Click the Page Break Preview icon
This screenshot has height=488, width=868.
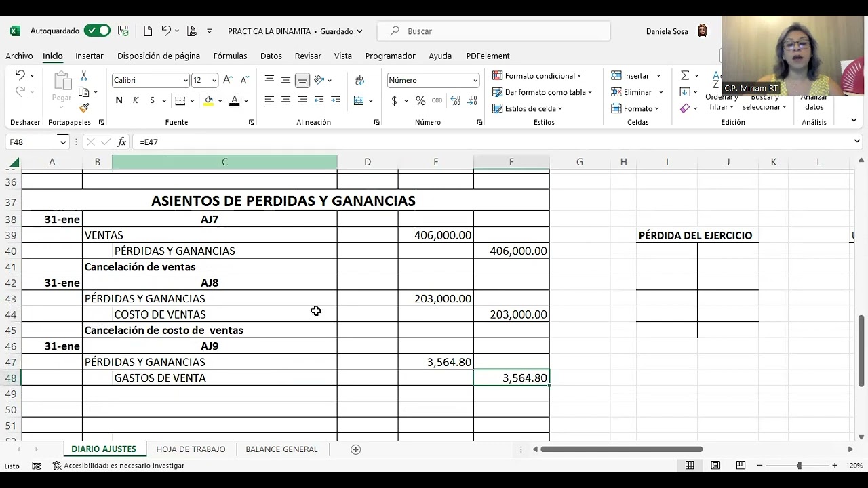[741, 466]
